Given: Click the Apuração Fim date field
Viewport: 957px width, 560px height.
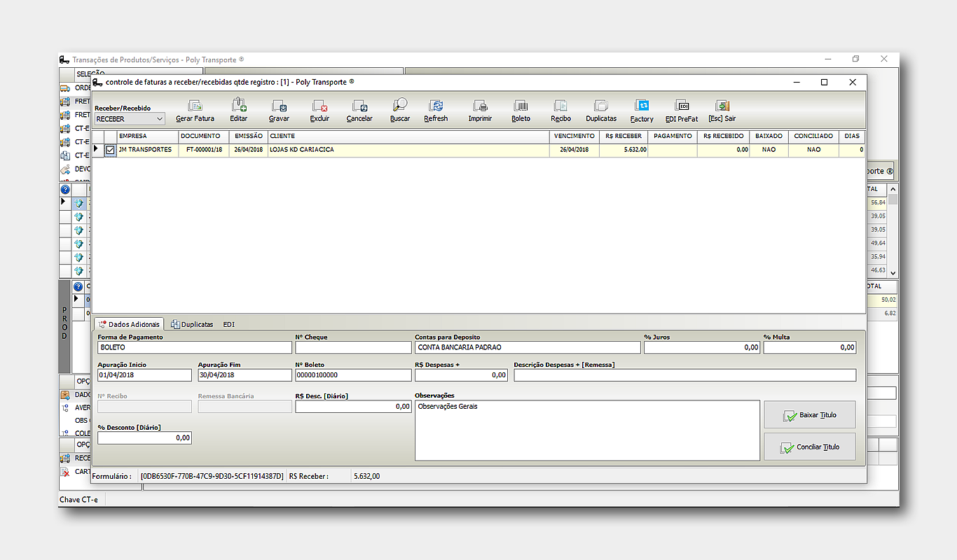Looking at the screenshot, I should (245, 375).
